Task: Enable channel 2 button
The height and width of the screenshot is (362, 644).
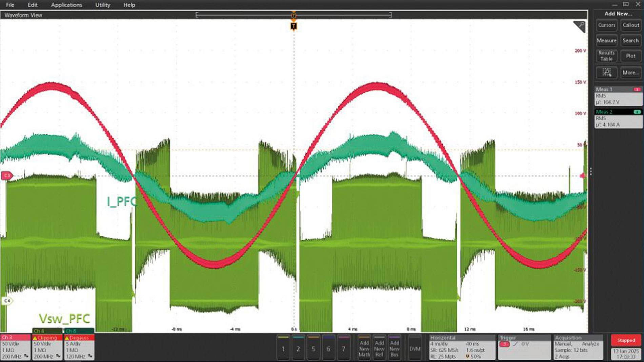Action: pyautogui.click(x=298, y=348)
